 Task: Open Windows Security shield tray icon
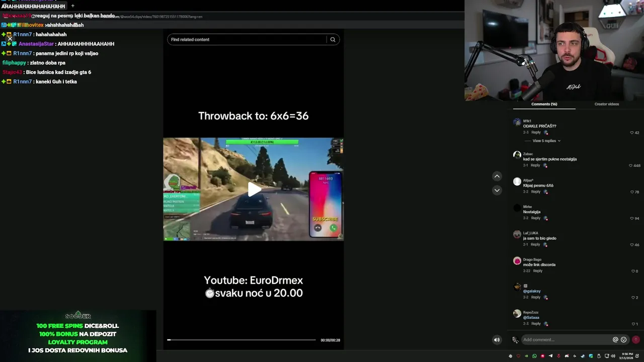pyautogui.click(x=591, y=356)
